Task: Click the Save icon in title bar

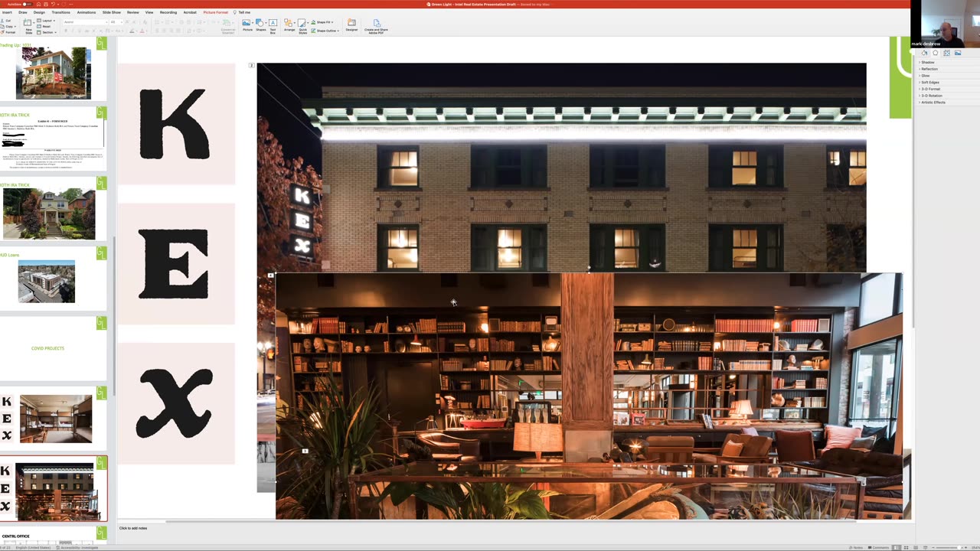Action: 46,4
